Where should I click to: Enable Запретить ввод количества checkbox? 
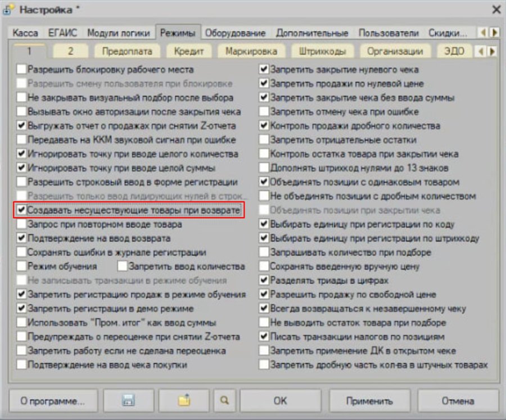pyautogui.click(x=123, y=266)
